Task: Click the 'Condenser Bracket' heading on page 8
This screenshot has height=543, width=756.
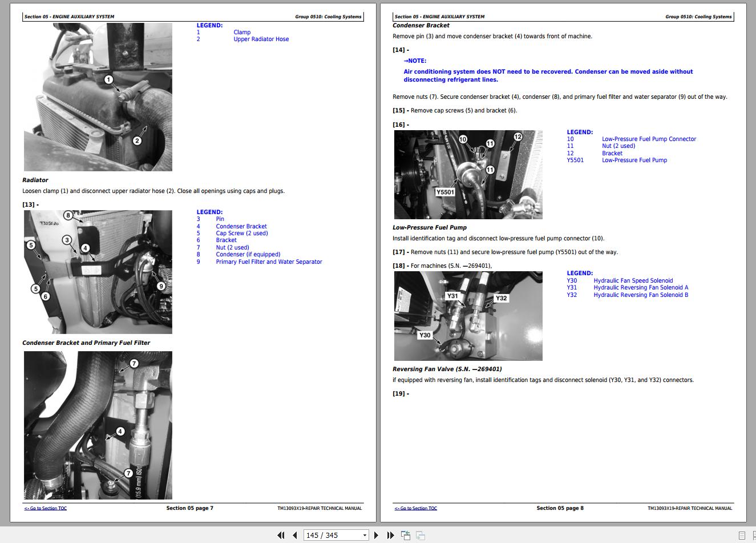Action: coord(421,26)
